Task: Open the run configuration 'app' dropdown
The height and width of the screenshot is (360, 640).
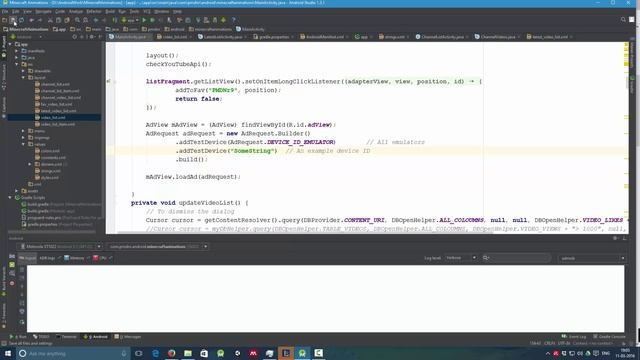Action: pyautogui.click(x=130, y=20)
